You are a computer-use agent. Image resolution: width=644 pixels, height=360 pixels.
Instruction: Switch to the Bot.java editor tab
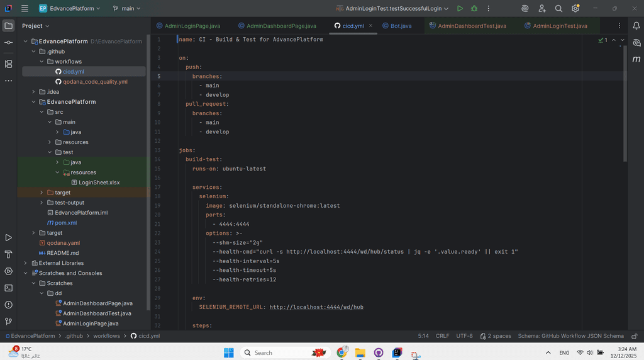click(x=400, y=26)
